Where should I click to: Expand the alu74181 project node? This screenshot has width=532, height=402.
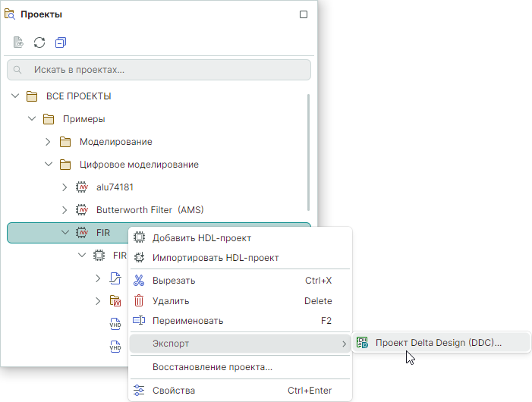65,187
